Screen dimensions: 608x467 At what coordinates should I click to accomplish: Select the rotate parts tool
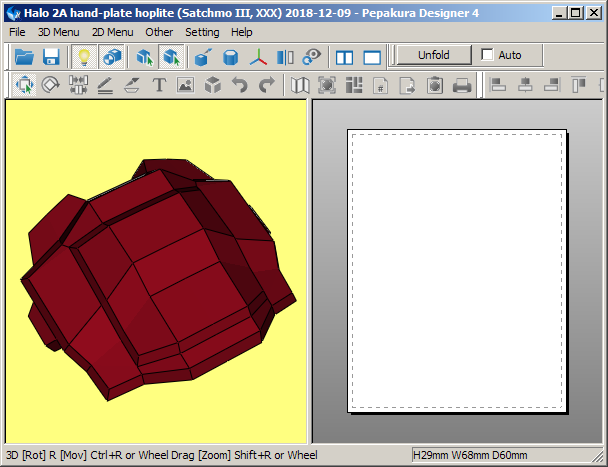[x=51, y=85]
